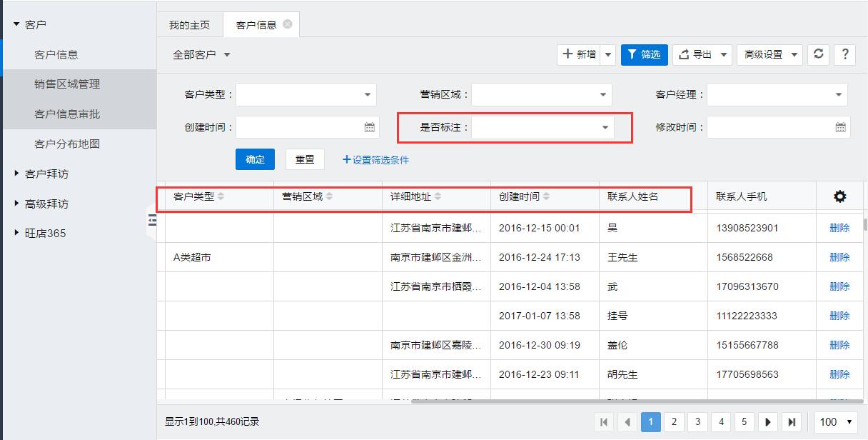868x440 pixels.
Task: Collapse the sidebar with handle icon
Action: click(x=151, y=221)
